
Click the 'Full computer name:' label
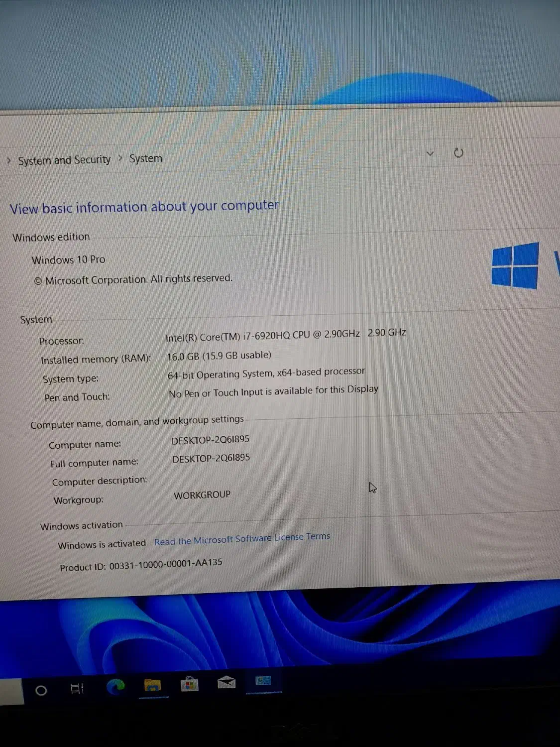(x=95, y=463)
